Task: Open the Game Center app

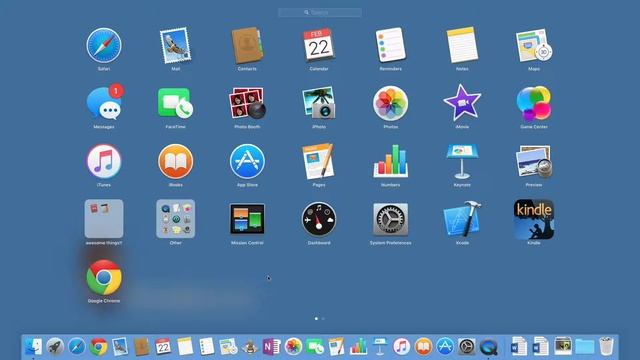Action: point(534,103)
